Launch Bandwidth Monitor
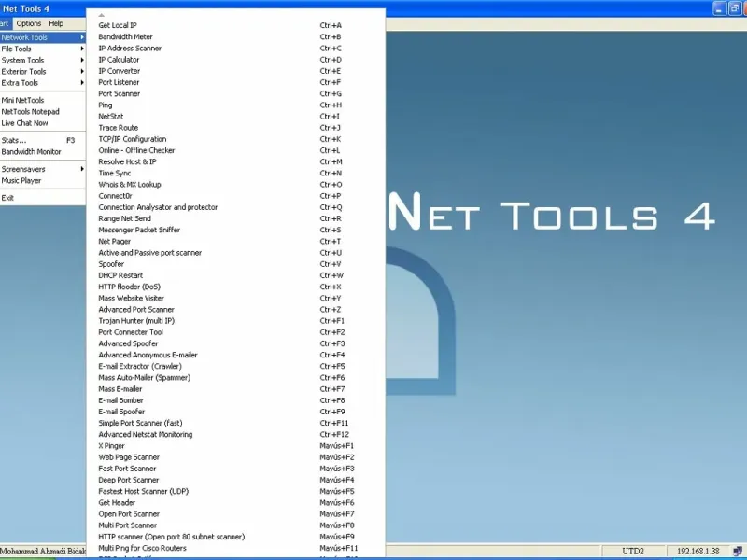This screenshot has height=560, width=747. (x=43, y=152)
